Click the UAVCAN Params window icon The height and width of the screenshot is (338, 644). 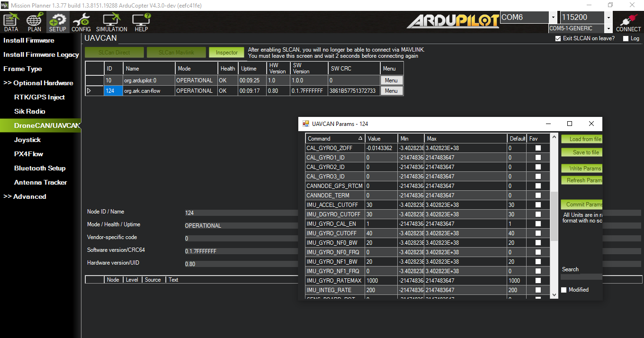click(306, 124)
